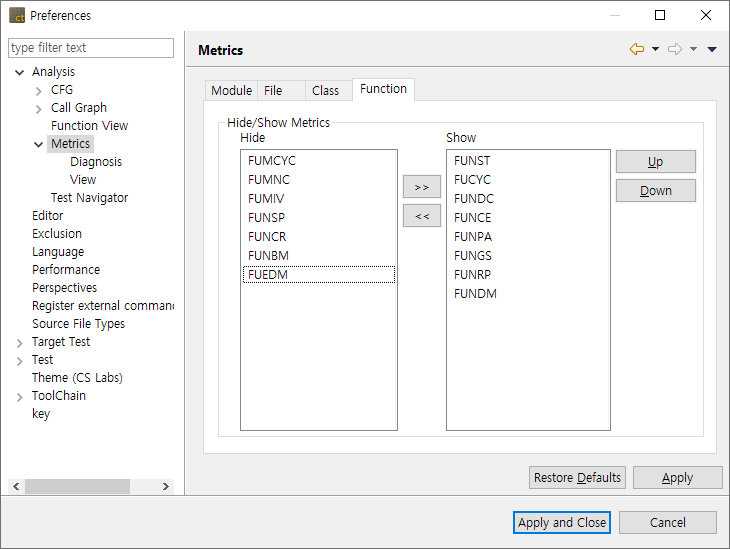Click the tree horizontal scrollbar thumb
The height and width of the screenshot is (549, 730).
[x=77, y=486]
